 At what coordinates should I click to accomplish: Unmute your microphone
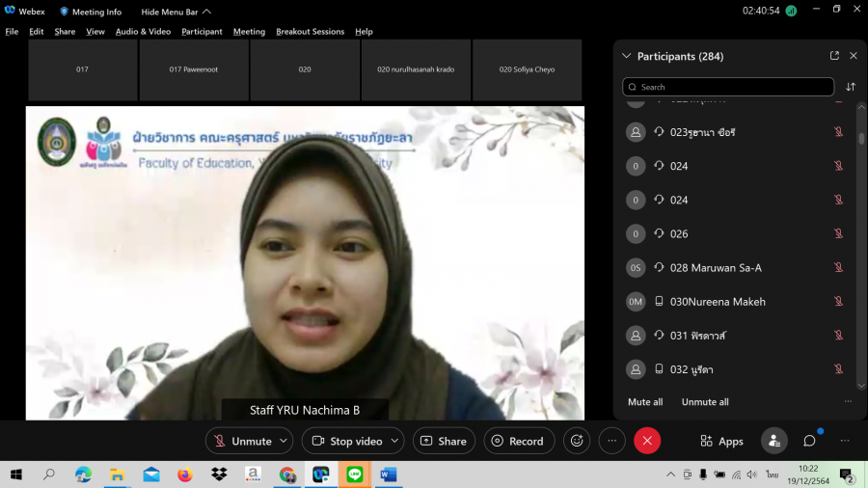tap(241, 441)
